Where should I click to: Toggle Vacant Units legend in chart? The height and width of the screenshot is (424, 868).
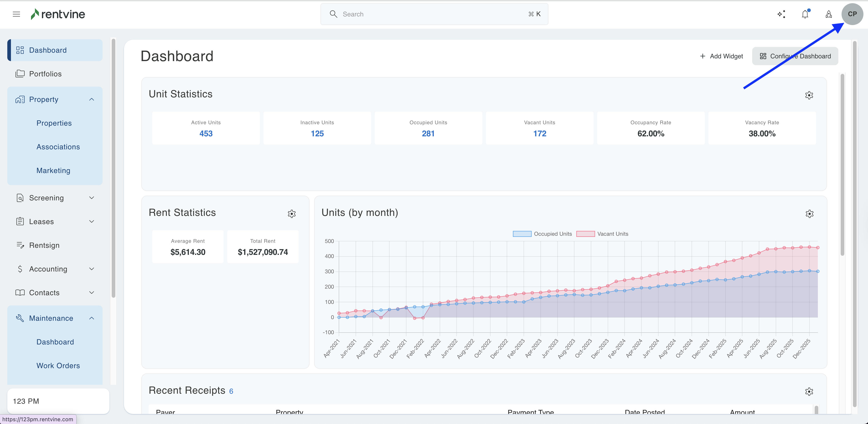tap(602, 234)
